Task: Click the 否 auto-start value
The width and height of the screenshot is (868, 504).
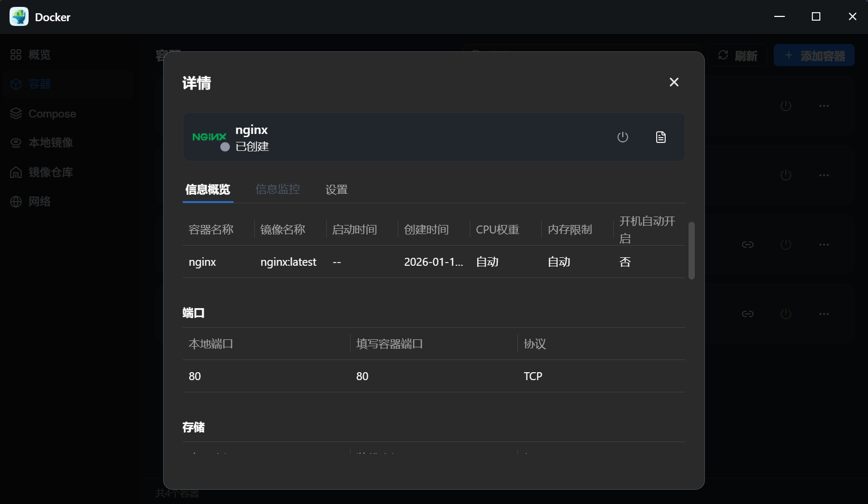Action: [625, 262]
